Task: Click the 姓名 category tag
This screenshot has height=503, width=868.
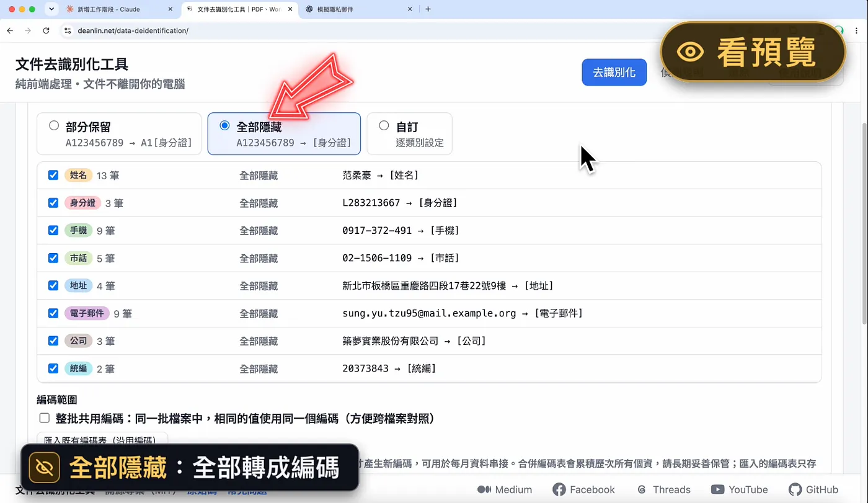Action: coord(78,176)
